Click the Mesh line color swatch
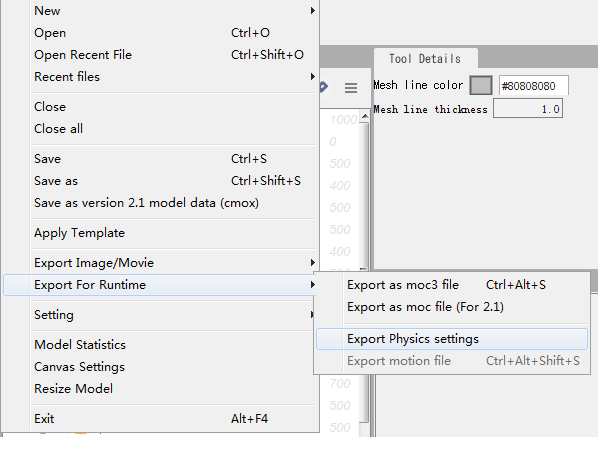 [481, 85]
